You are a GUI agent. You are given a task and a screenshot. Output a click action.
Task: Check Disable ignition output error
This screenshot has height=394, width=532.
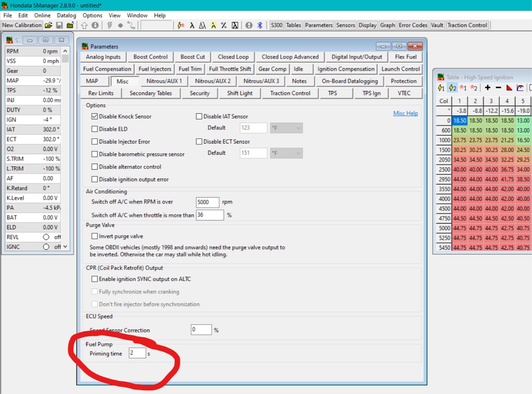[x=95, y=179]
